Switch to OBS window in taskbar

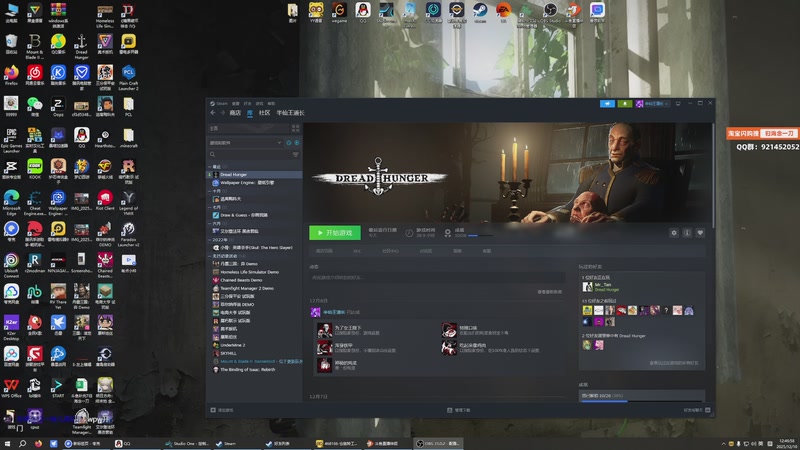(438, 444)
